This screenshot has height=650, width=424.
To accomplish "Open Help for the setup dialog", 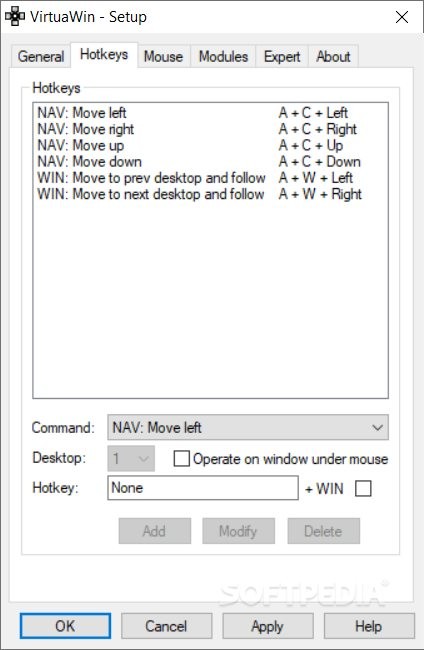I will click(369, 626).
